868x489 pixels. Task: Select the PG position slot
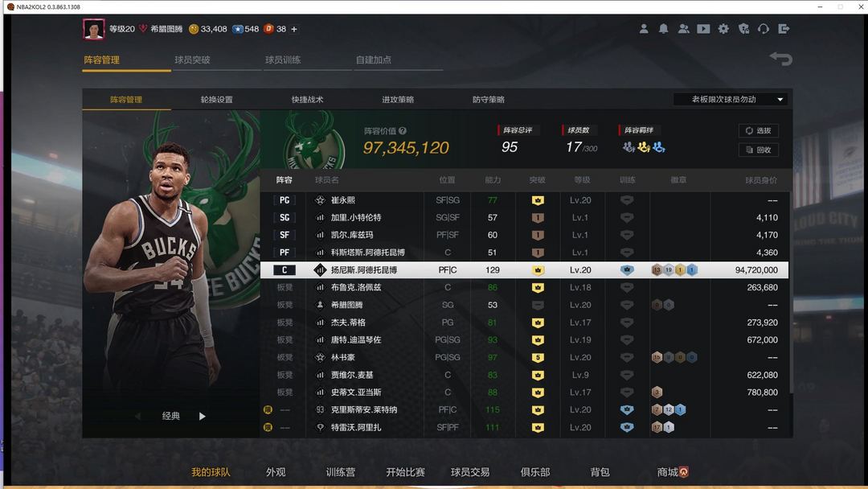[285, 200]
